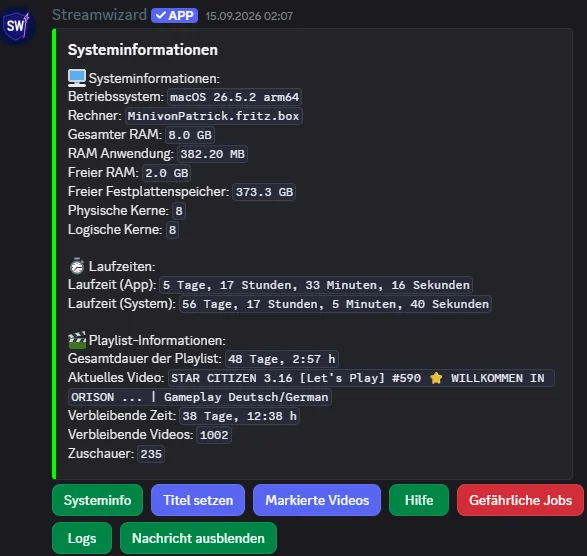The image size is (587, 556).
Task: Show Markierte Videos
Action: pyautogui.click(x=317, y=500)
